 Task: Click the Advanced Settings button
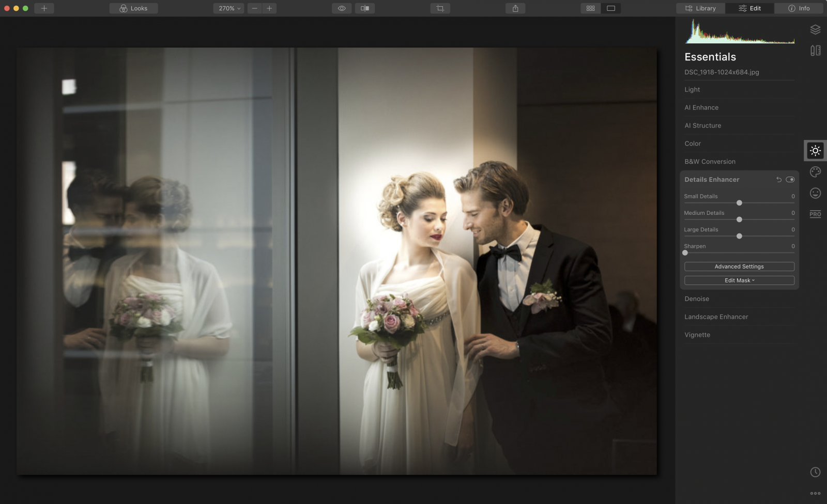[x=739, y=266]
